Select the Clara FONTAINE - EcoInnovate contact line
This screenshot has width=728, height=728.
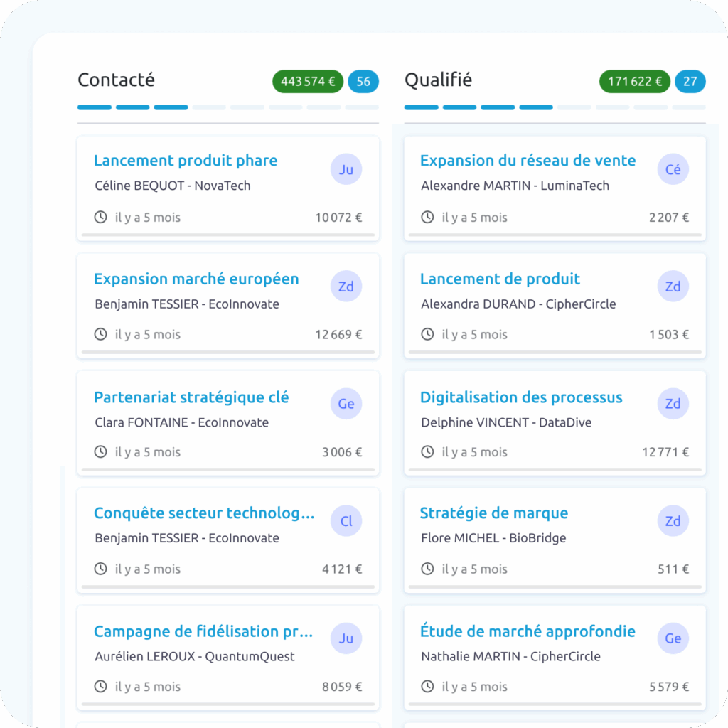pyautogui.click(x=182, y=422)
